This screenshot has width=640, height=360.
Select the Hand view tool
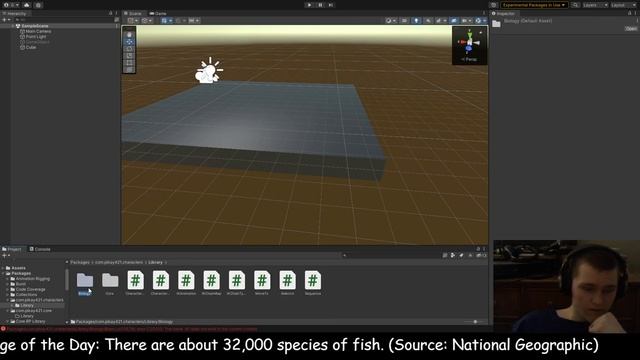[129, 35]
